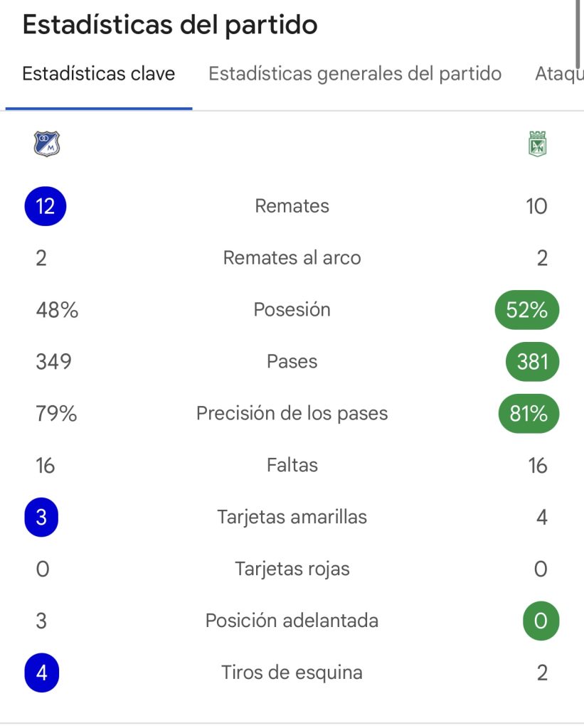This screenshot has width=584, height=728.
Task: Tap the green 81% pass accuracy badge
Action: [529, 413]
